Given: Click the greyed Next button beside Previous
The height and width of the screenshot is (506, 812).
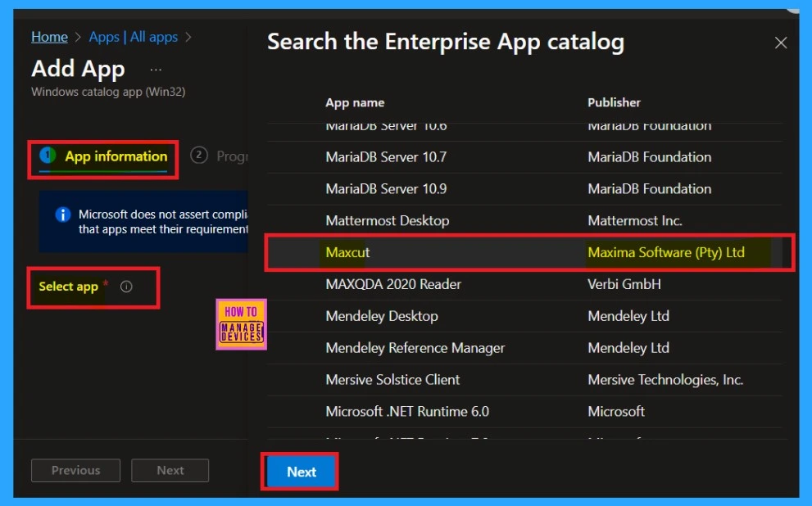Looking at the screenshot, I should click(170, 470).
